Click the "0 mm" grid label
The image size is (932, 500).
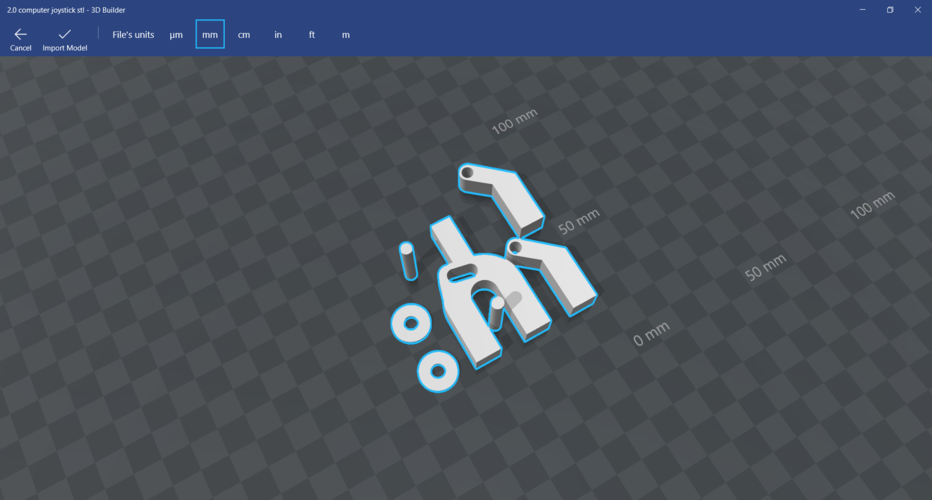point(651,334)
